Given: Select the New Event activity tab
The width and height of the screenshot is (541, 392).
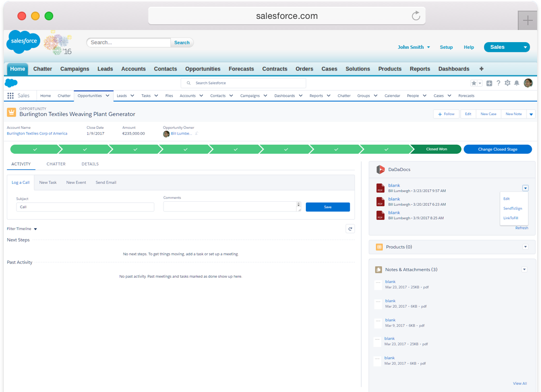Looking at the screenshot, I should point(76,182).
